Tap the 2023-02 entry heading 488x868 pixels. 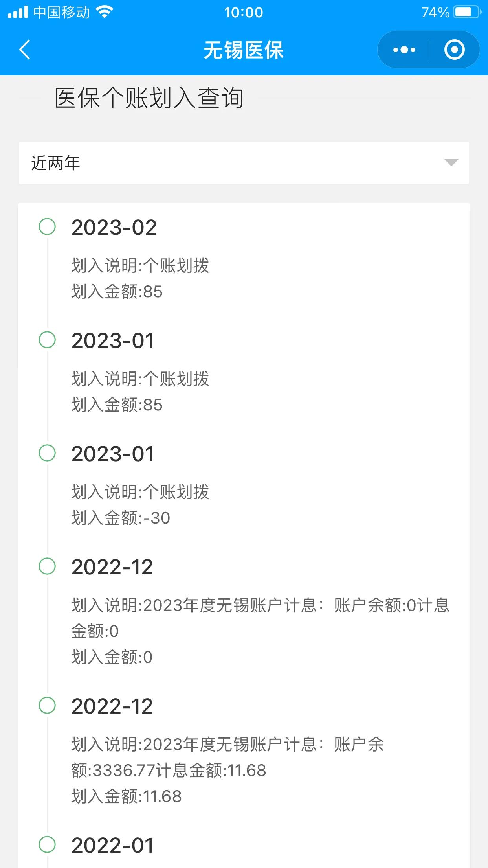[x=114, y=228]
